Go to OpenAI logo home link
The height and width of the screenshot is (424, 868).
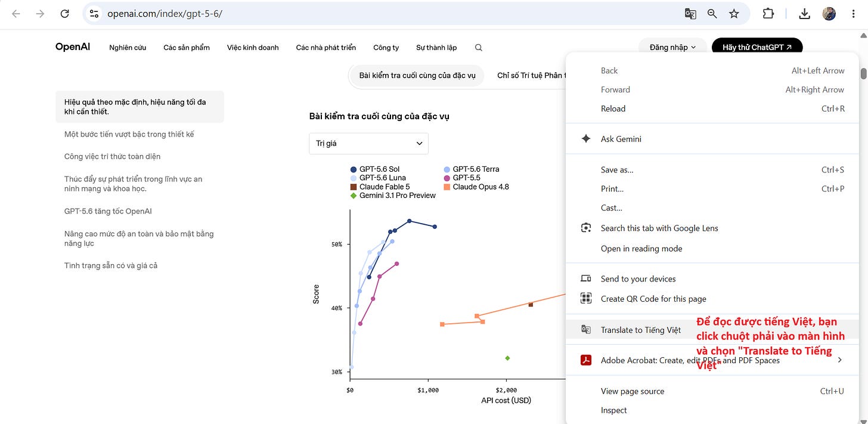point(73,47)
